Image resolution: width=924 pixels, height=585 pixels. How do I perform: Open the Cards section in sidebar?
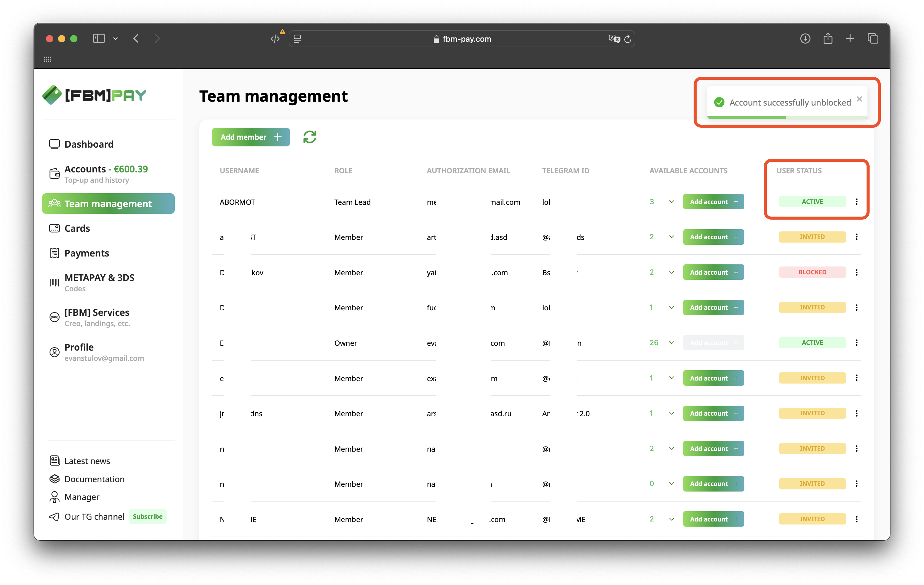coord(77,228)
